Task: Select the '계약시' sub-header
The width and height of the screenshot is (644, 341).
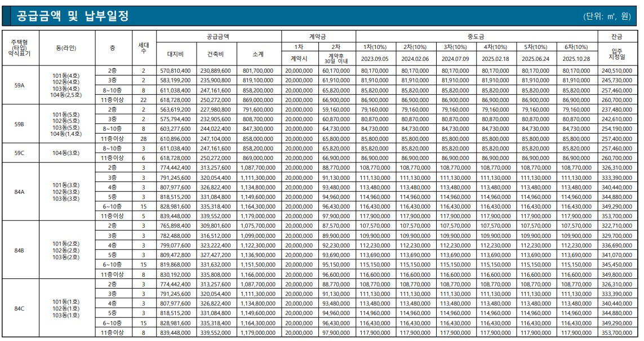Action: [299, 59]
